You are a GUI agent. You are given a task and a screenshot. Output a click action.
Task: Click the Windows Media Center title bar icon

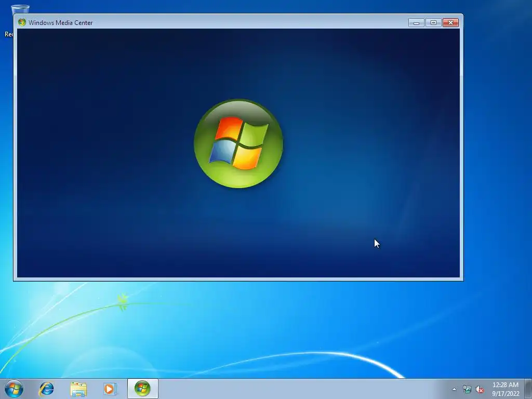(x=22, y=22)
